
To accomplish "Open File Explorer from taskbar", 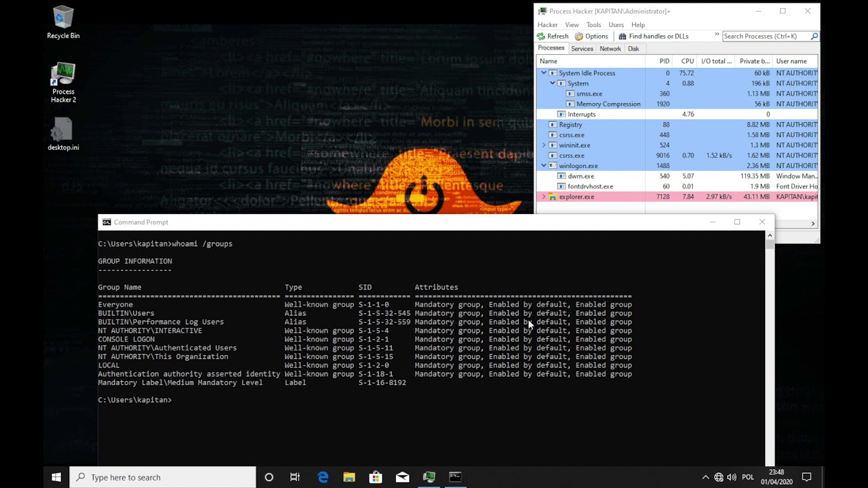I will (x=349, y=477).
